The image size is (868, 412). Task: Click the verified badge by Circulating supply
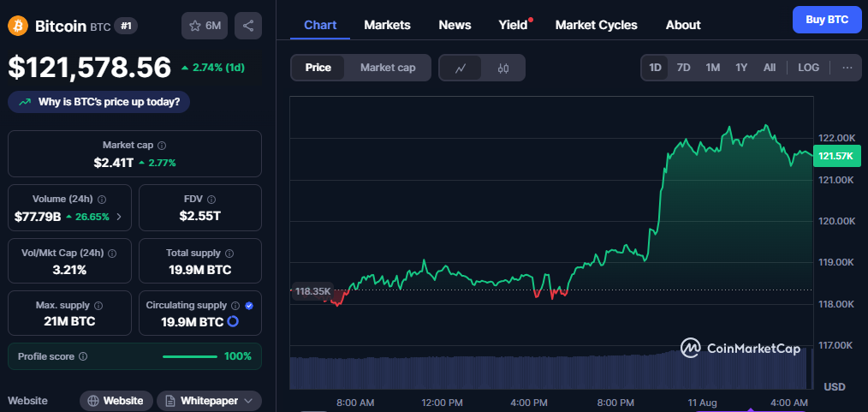[249, 306]
